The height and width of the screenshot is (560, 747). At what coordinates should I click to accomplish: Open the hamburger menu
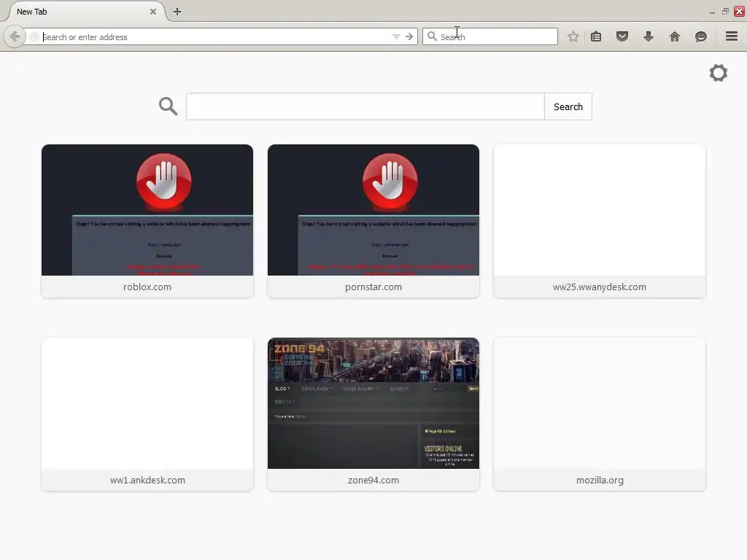point(732,36)
